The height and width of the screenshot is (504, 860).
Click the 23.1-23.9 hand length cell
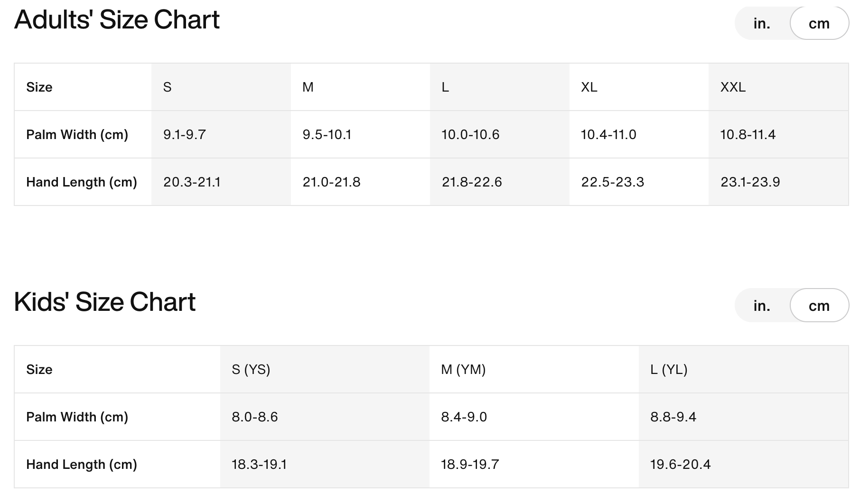point(750,182)
